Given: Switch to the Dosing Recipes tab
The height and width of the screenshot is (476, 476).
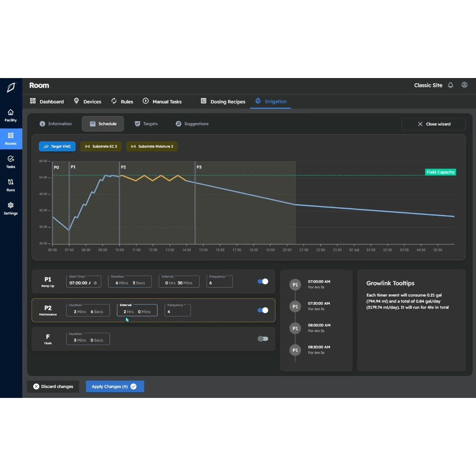Looking at the screenshot, I should pyautogui.click(x=223, y=101).
